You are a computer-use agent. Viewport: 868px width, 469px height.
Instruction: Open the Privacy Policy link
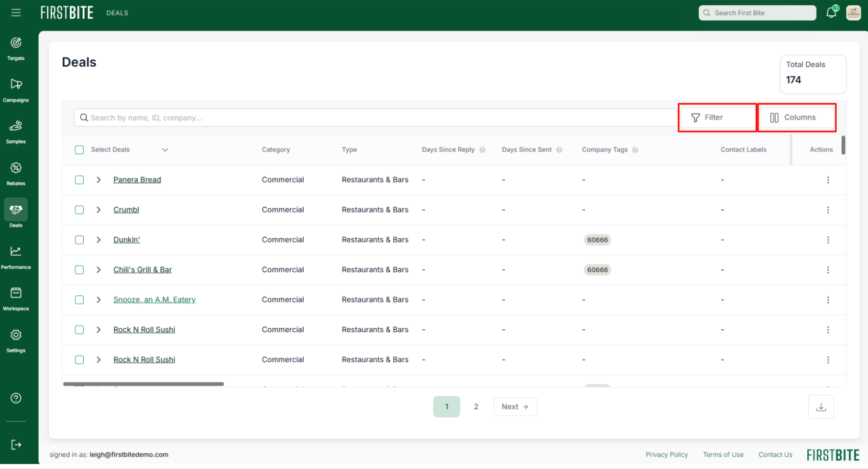(667, 455)
